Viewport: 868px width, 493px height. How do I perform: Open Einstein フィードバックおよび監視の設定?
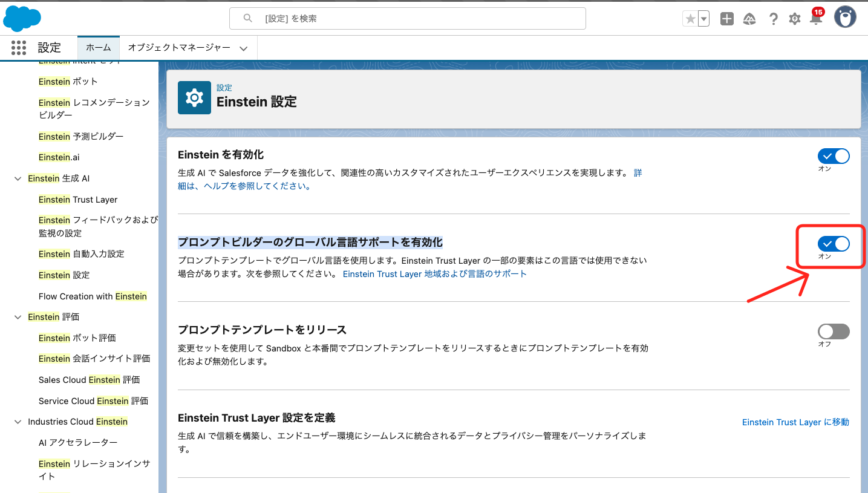(98, 226)
